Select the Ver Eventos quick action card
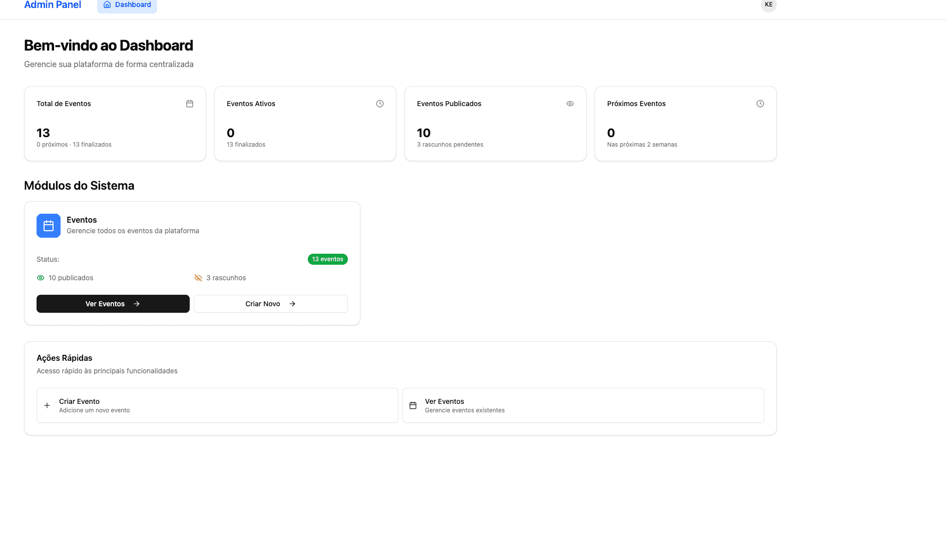Viewport: 946px width, 560px height. tap(583, 405)
